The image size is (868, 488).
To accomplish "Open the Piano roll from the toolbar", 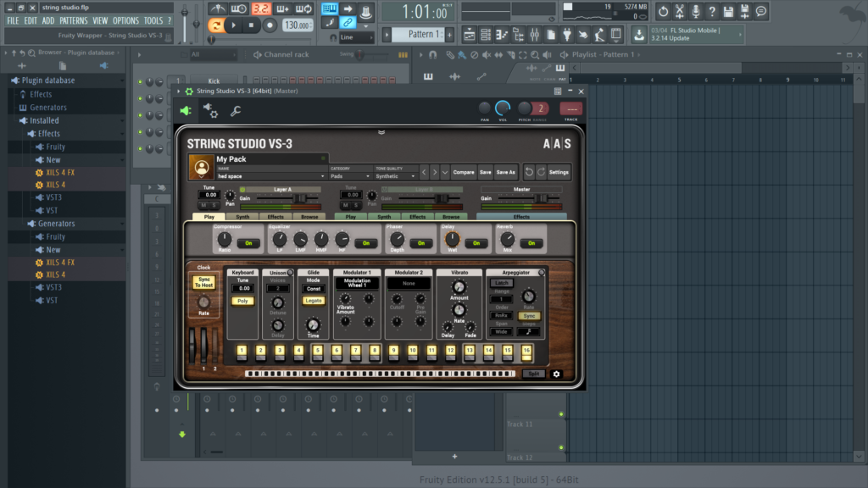I will tap(502, 35).
